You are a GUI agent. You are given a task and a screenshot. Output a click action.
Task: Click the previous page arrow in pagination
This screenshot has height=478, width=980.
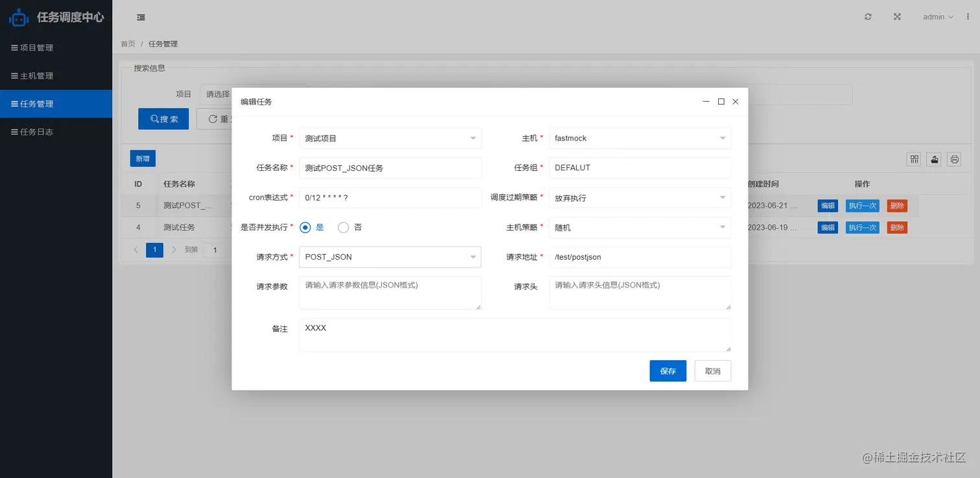click(x=135, y=249)
